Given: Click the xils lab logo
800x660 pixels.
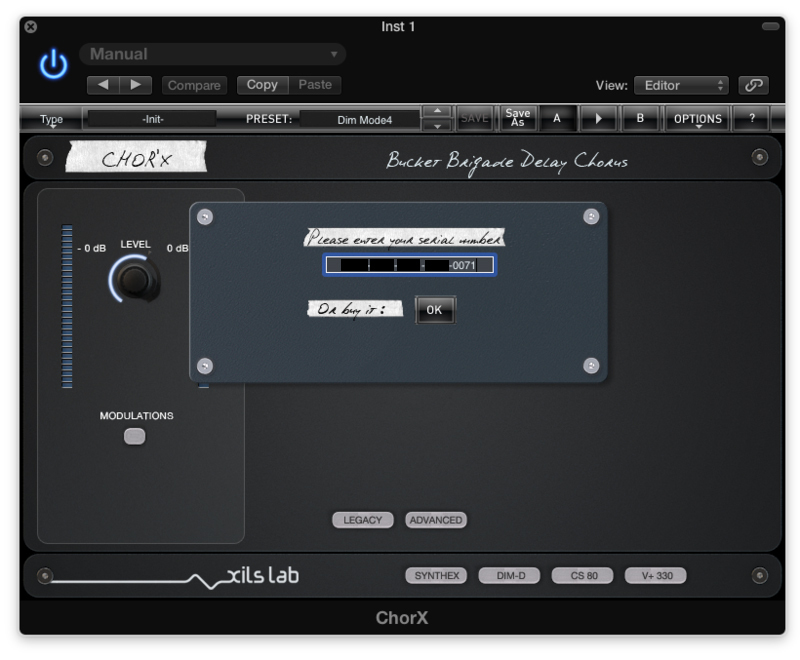Looking at the screenshot, I should 262,575.
